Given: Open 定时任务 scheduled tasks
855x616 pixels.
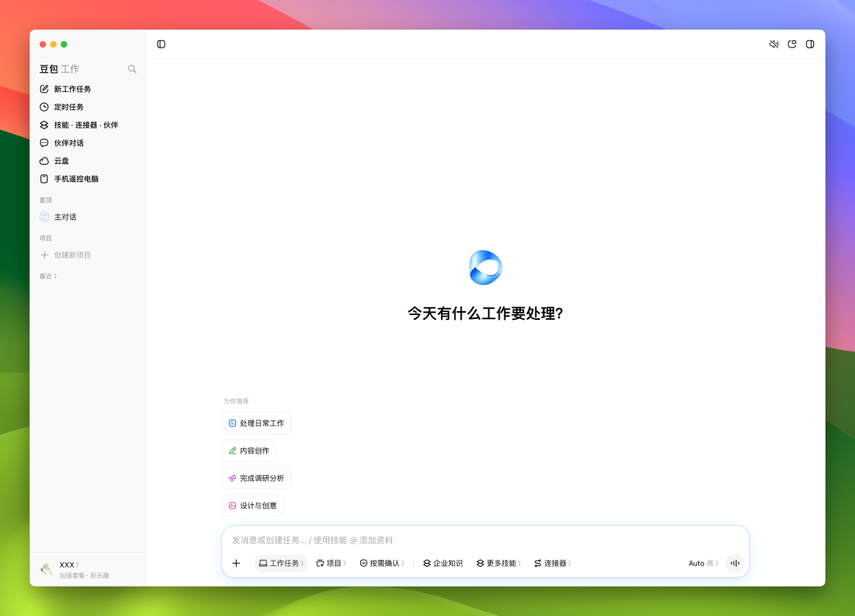Looking at the screenshot, I should [87, 107].
